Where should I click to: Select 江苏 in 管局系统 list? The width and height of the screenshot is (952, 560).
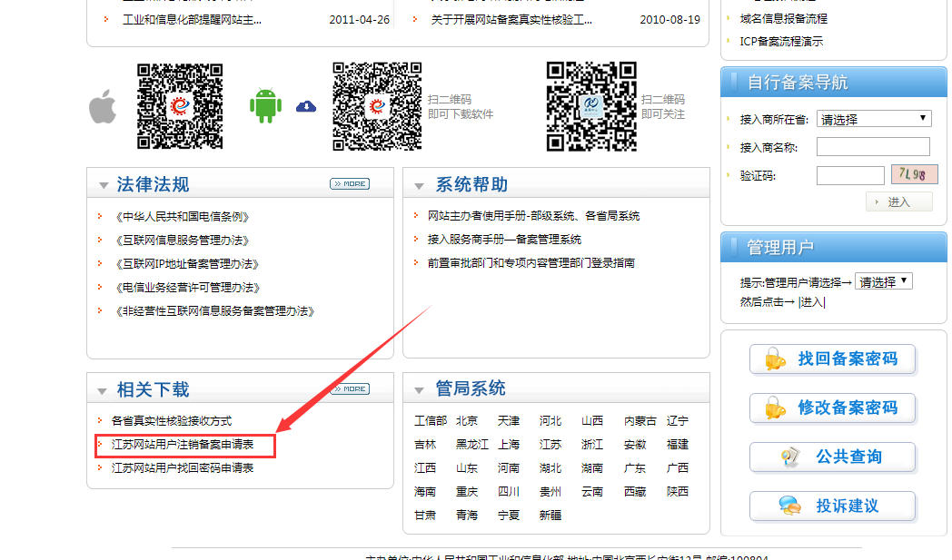pos(550,445)
